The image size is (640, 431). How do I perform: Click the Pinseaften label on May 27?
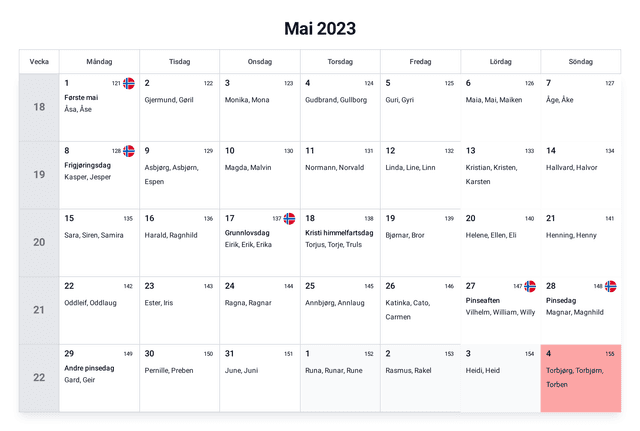[483, 300]
